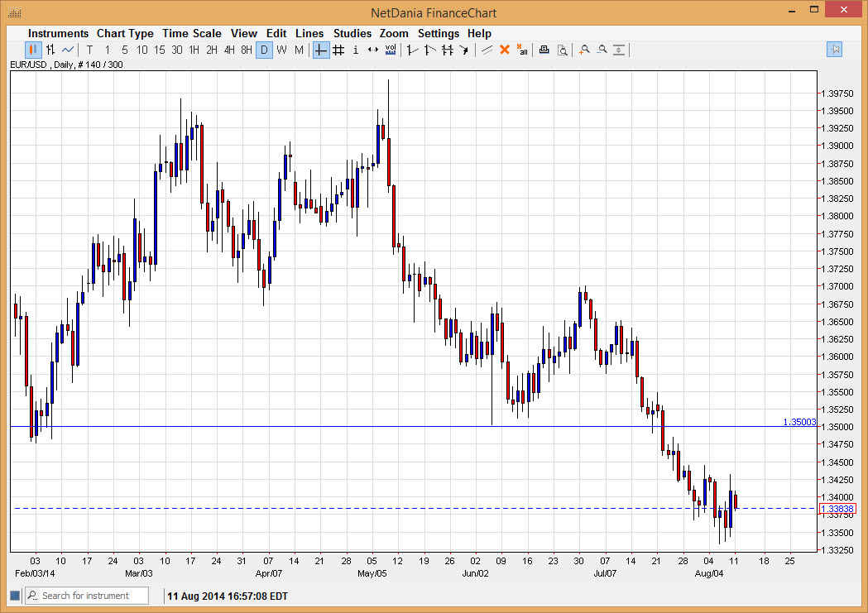Select the zoom in magnifier icon
868x613 pixels.
point(584,50)
